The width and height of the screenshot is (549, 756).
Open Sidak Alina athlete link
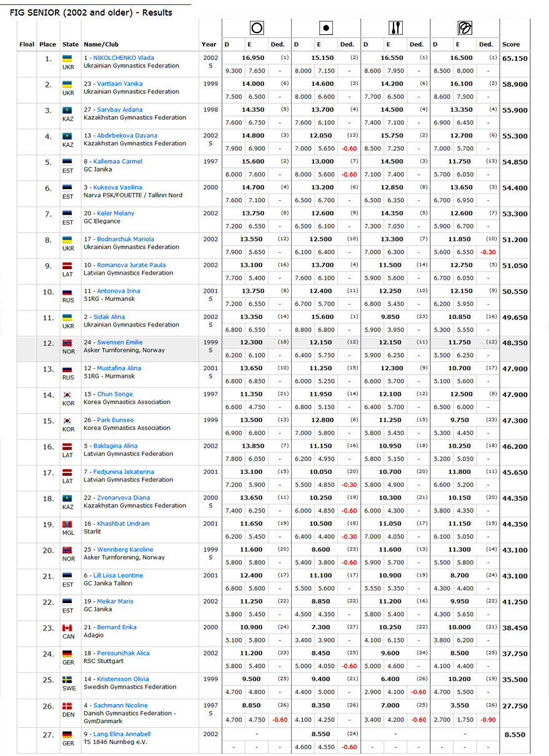click(111, 317)
